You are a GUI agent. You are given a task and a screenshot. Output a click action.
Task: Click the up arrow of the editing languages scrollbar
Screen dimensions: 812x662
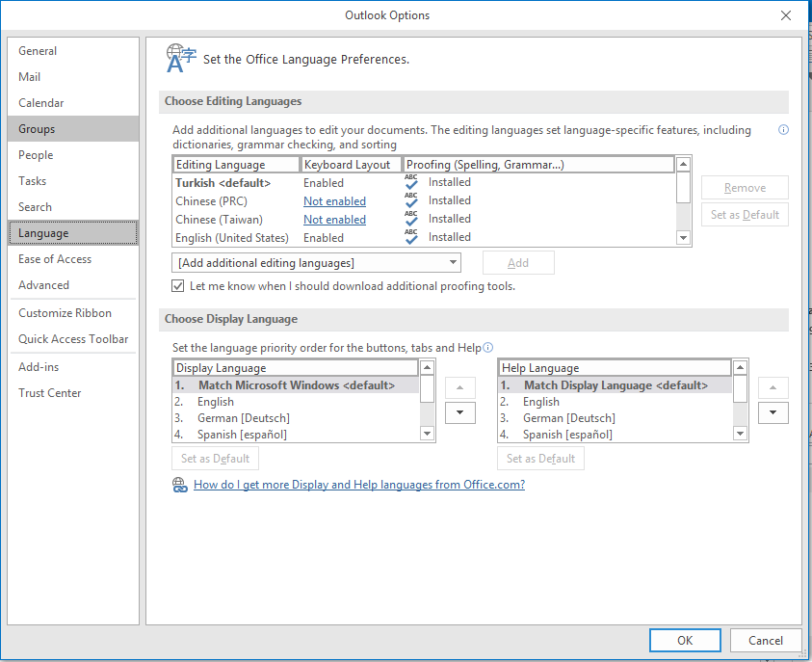point(684,165)
